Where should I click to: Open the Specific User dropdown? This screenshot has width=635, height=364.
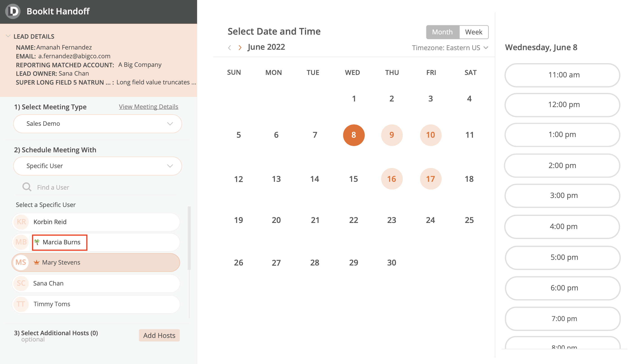[97, 166]
